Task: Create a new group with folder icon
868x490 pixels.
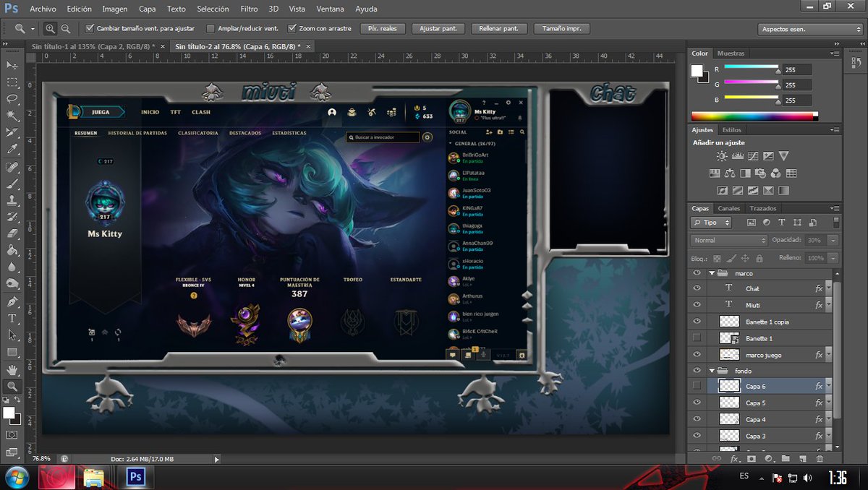Action: pos(786,458)
